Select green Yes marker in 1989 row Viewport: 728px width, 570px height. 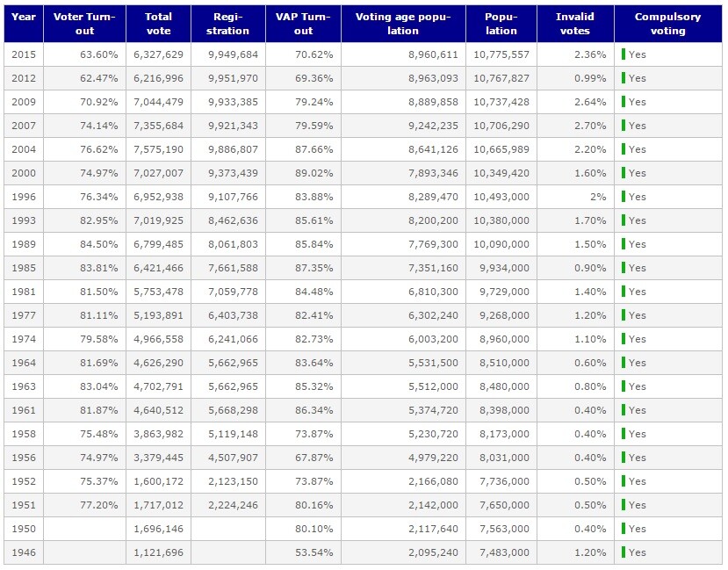(623, 244)
